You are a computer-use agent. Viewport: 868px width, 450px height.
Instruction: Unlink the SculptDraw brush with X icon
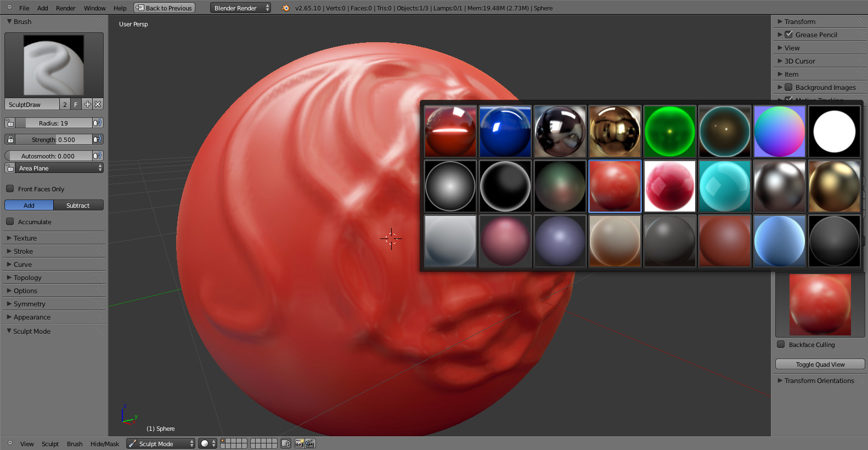(x=98, y=104)
